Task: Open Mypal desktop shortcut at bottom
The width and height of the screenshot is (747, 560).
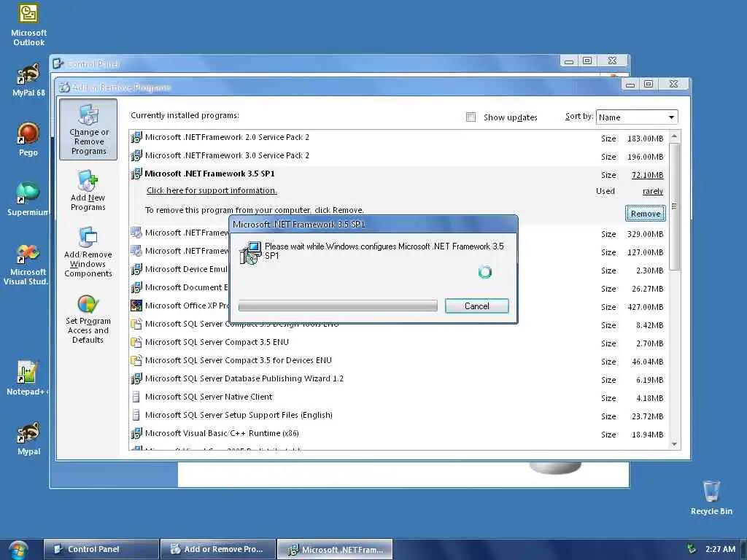Action: [28, 438]
